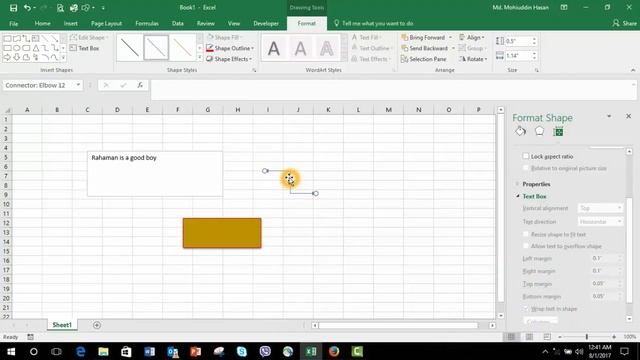Click the Sheet1 tab
Screen dimensions: 640x360
(62, 325)
